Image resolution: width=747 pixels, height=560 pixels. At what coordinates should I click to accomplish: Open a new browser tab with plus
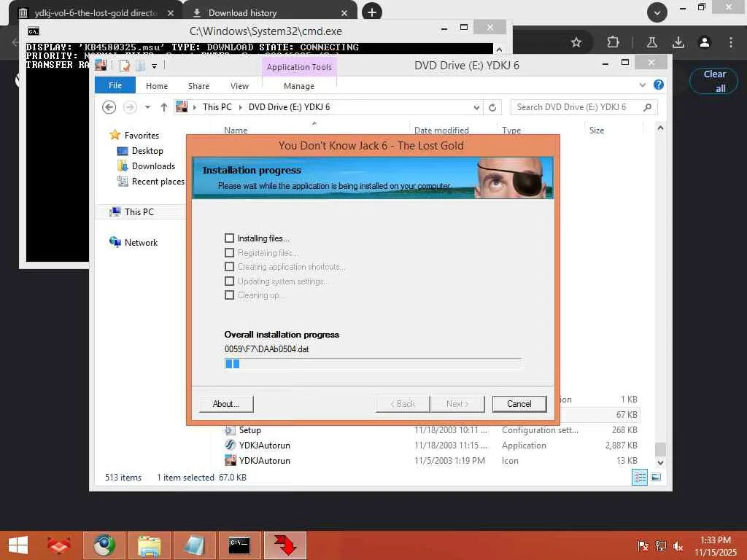372,12
